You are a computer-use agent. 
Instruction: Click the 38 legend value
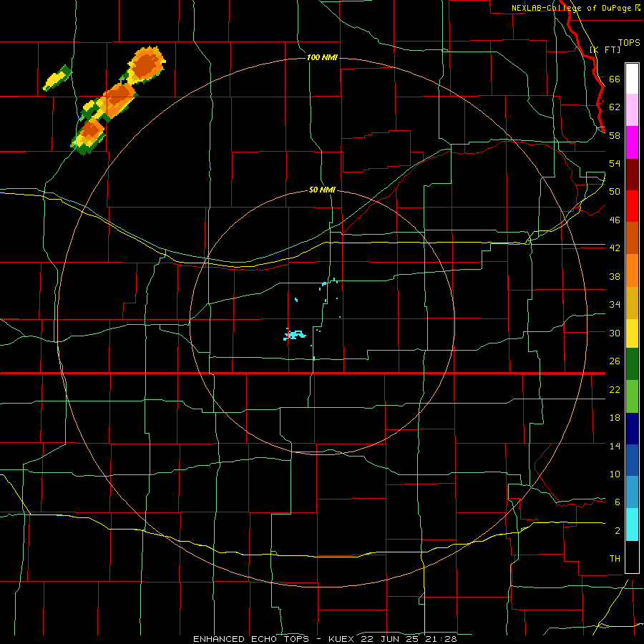click(615, 276)
